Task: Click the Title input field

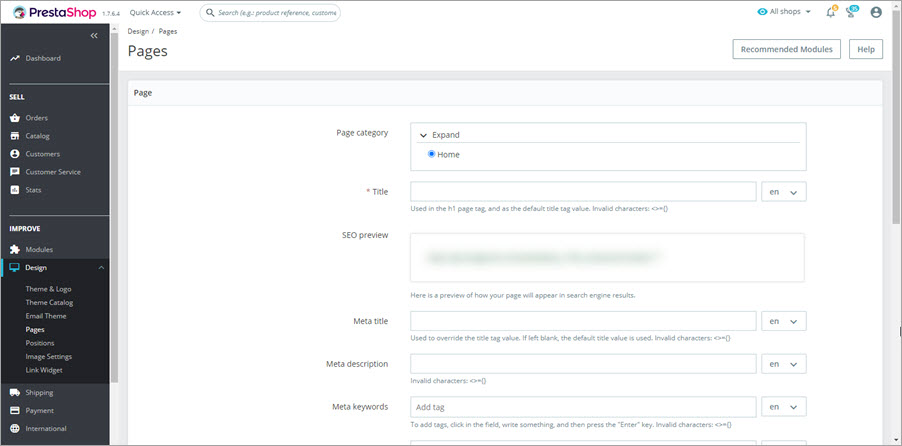Action: [x=583, y=192]
